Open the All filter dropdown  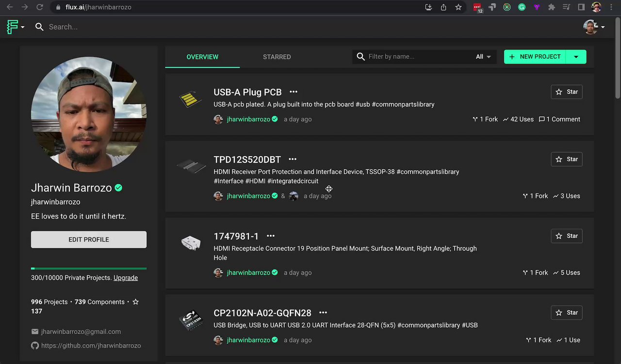pos(483,57)
